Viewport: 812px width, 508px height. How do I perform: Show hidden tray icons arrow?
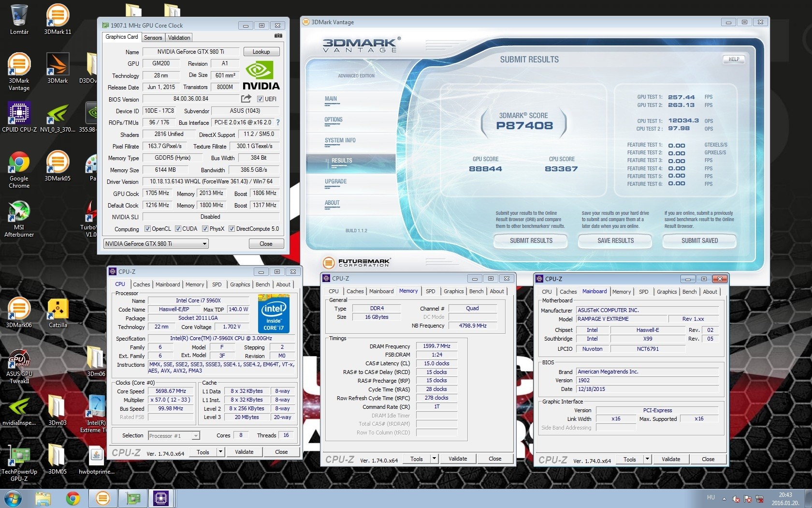click(x=724, y=499)
